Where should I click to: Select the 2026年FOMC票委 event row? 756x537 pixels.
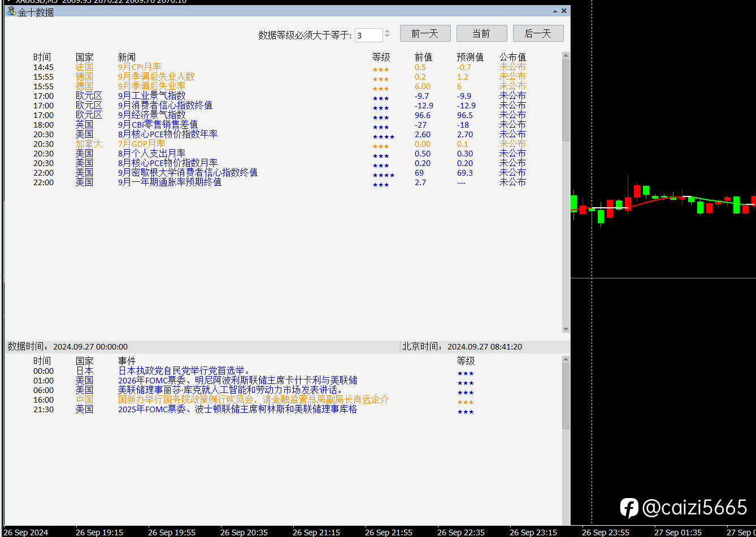(254, 381)
